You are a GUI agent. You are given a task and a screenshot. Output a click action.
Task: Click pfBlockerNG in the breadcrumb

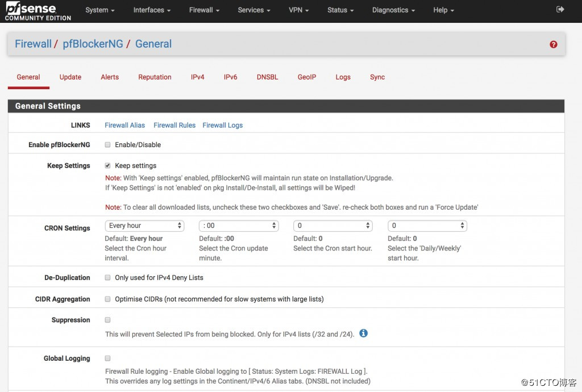[93, 44]
